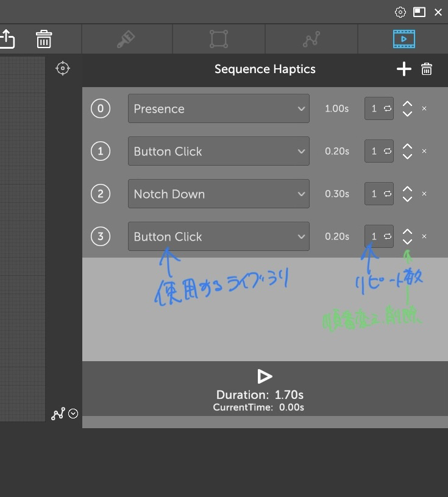
Task: Click the crosshair target icon
Action: pos(63,69)
